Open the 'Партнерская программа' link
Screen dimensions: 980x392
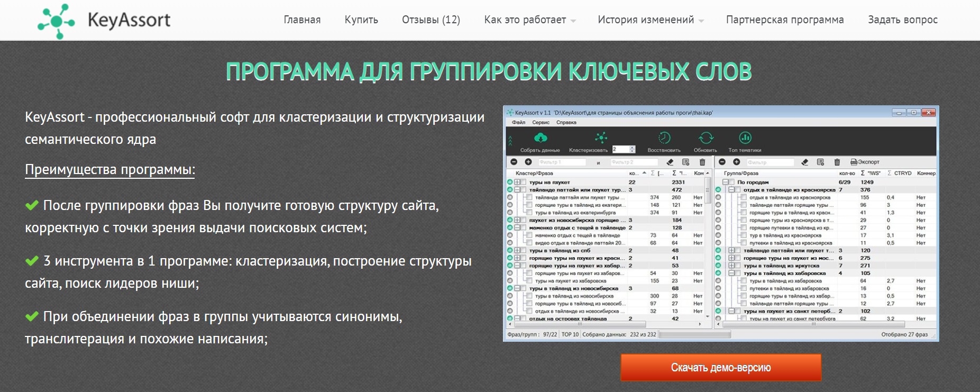pos(784,20)
